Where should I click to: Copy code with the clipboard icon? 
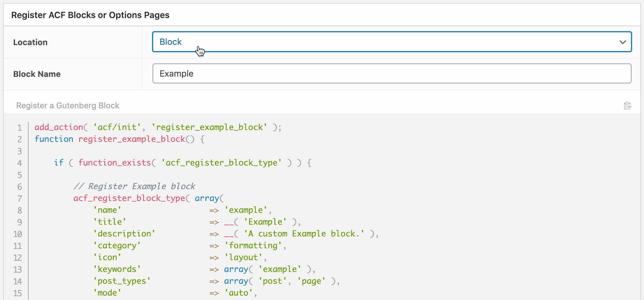click(627, 106)
